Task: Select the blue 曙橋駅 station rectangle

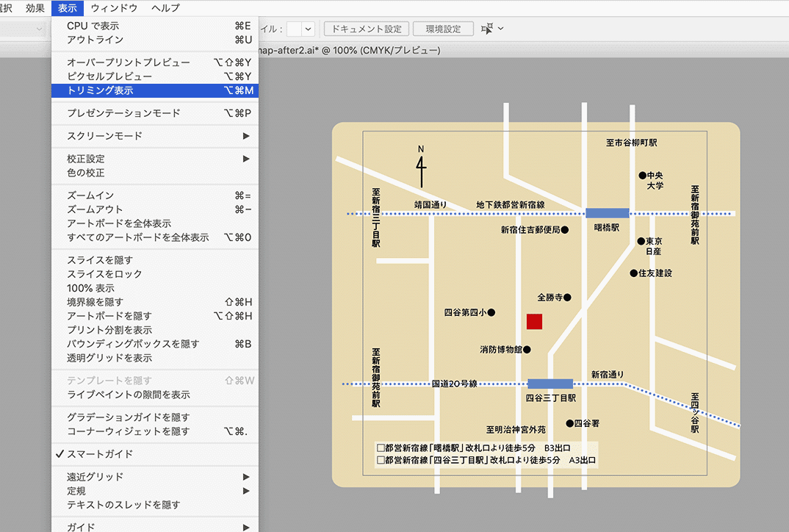Action: (608, 213)
